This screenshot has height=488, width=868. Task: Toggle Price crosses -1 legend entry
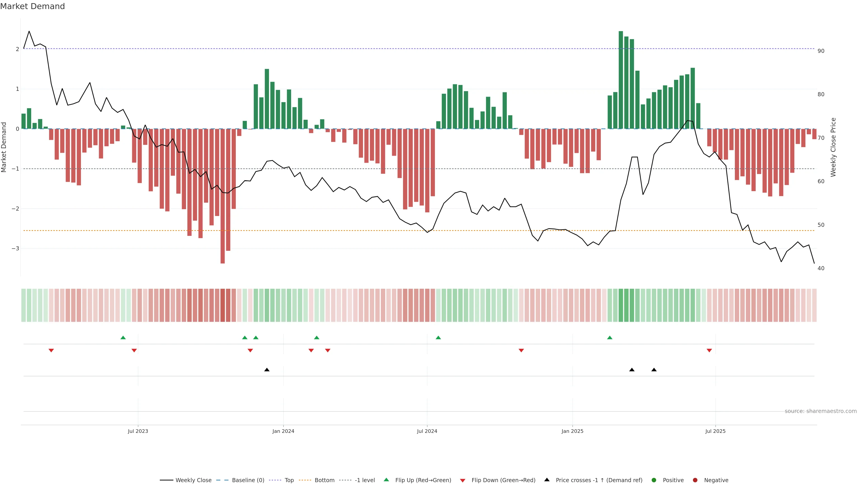coord(599,480)
